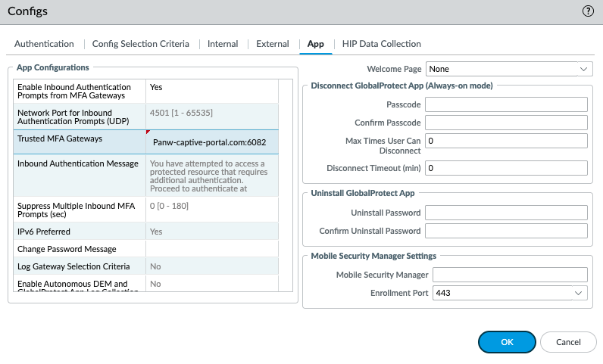Expand the Welcome Page dropdown
This screenshot has width=603, height=364.
508,69
